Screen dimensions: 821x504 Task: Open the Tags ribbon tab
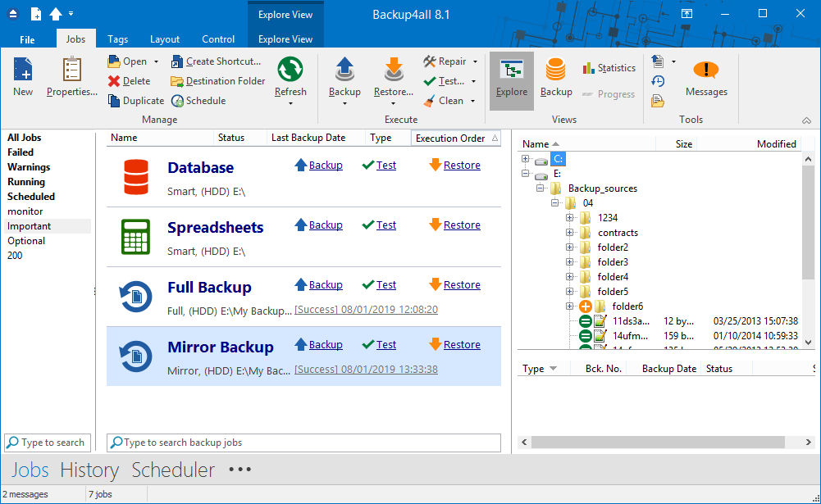[117, 39]
